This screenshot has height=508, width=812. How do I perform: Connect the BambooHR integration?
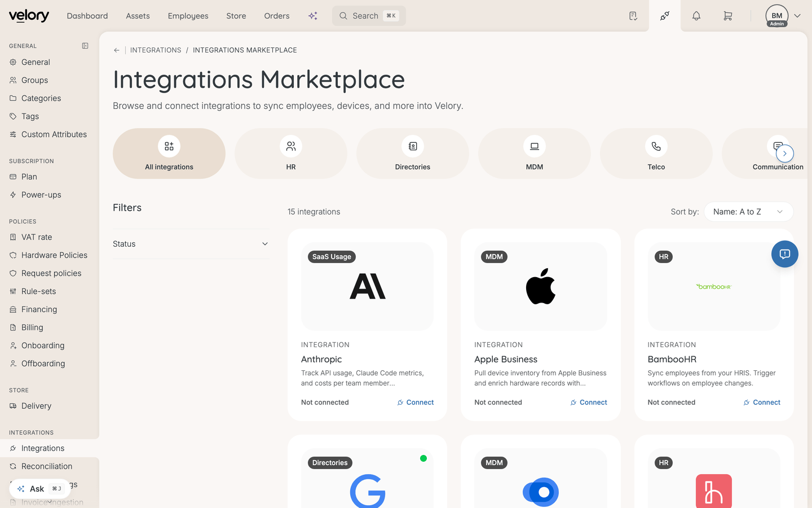pos(762,402)
